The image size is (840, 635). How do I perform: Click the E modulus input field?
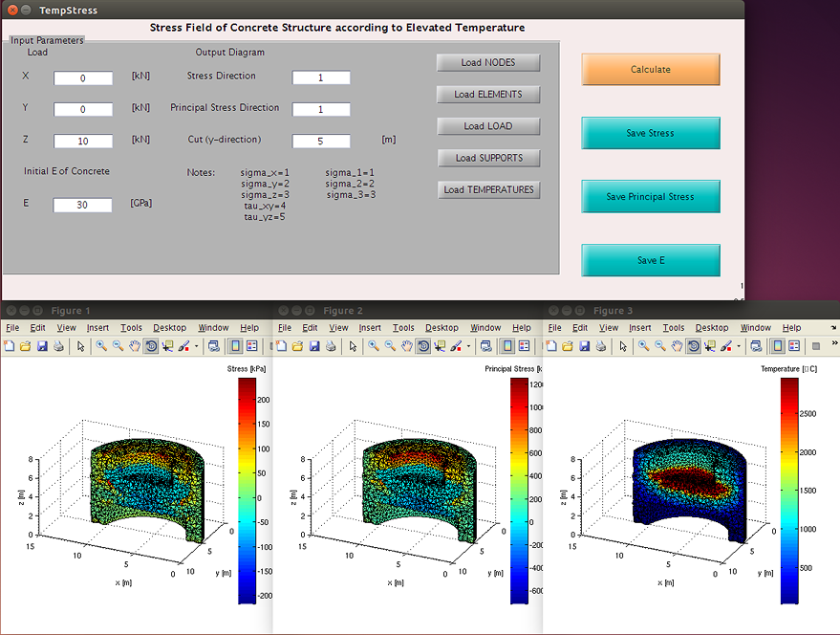pyautogui.click(x=82, y=205)
